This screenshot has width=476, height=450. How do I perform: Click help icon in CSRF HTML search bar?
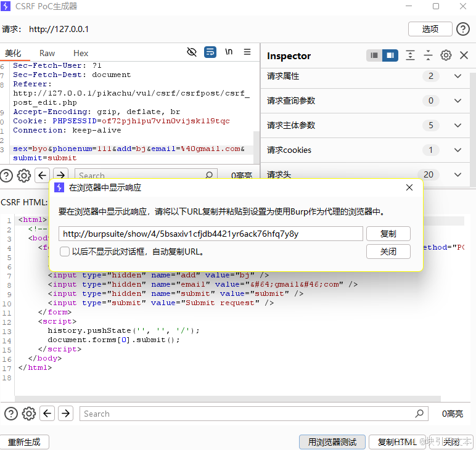tap(11, 414)
